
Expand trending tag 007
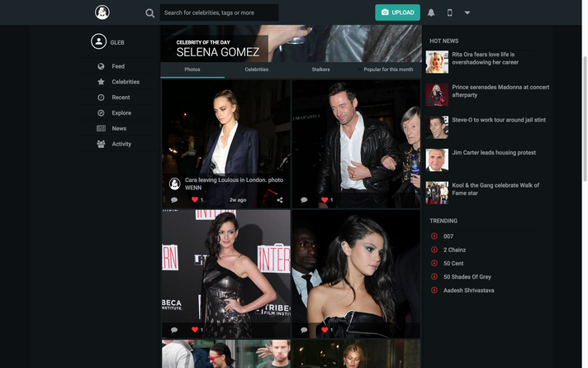coord(434,237)
